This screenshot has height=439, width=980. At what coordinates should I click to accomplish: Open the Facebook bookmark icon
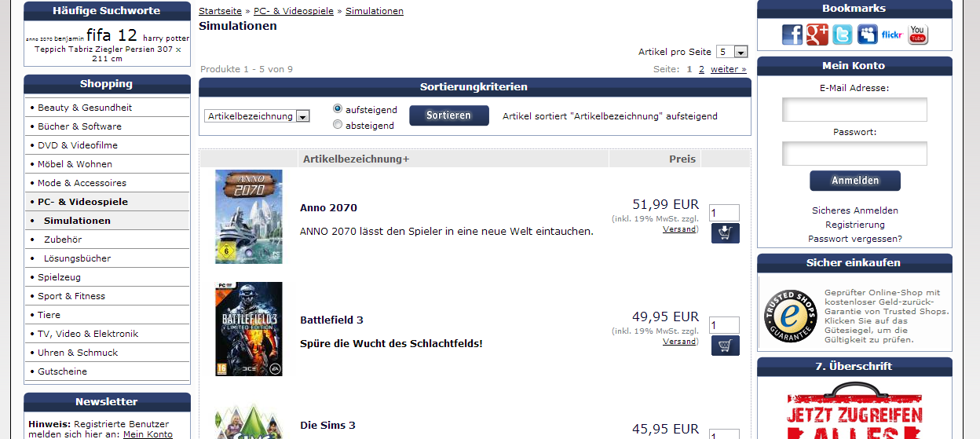pos(792,35)
